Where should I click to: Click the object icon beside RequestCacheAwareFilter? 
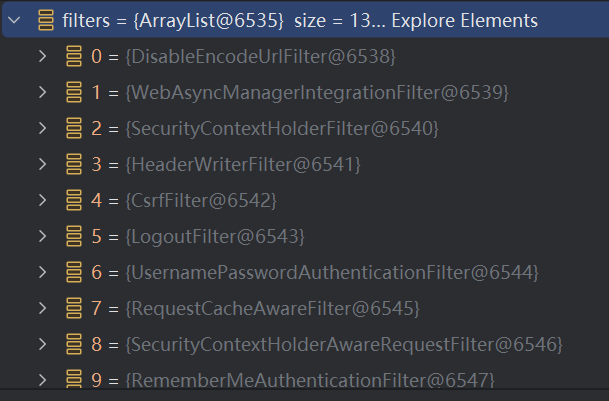(73, 308)
